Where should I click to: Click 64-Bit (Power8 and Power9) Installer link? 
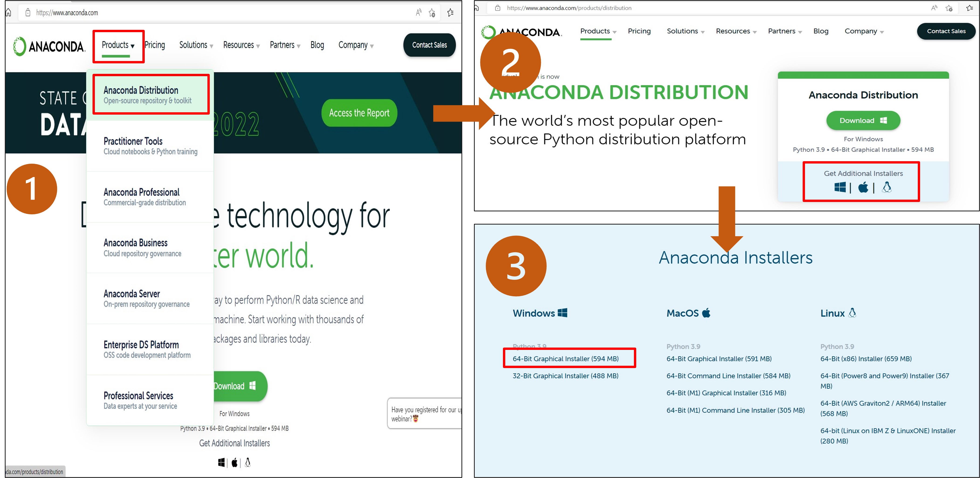coord(884,381)
